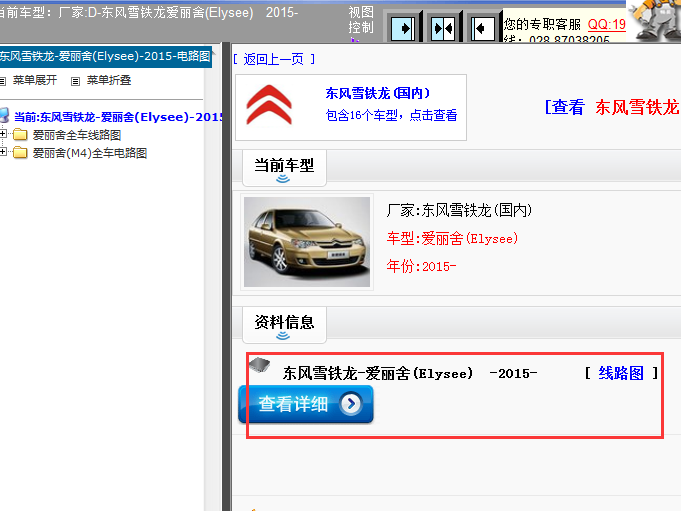Click the grey book icon beside 东风雪铁龙-爱丽舍

(260, 365)
